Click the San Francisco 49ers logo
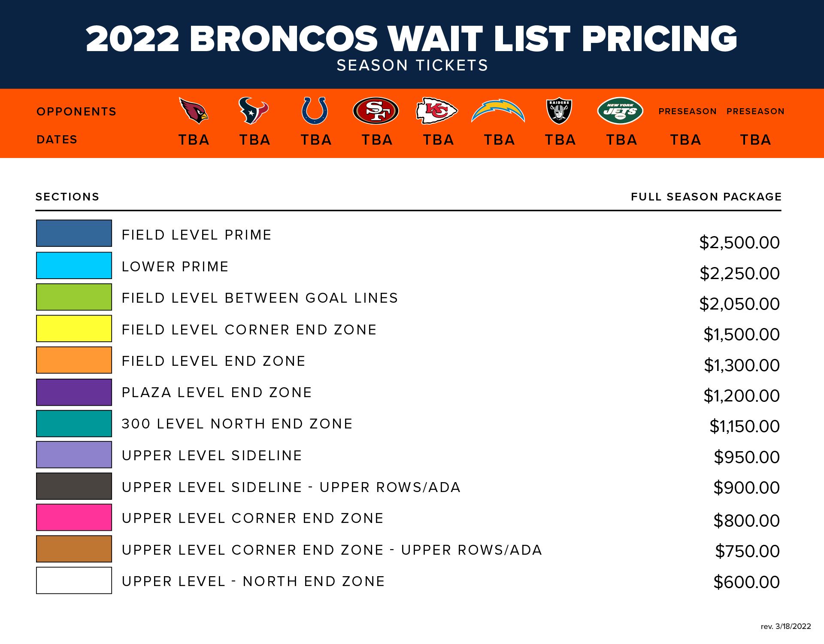Screen dimensions: 824x644 [x=376, y=111]
